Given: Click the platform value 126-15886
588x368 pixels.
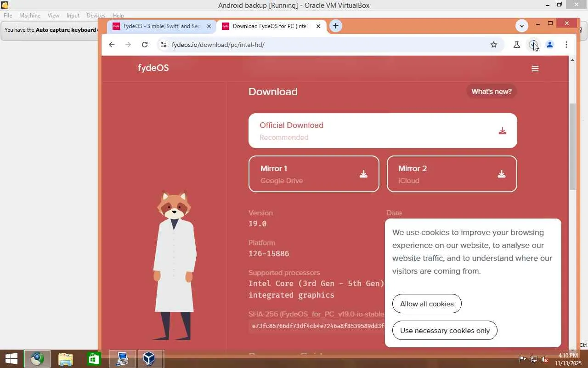Looking at the screenshot, I should (269, 253).
